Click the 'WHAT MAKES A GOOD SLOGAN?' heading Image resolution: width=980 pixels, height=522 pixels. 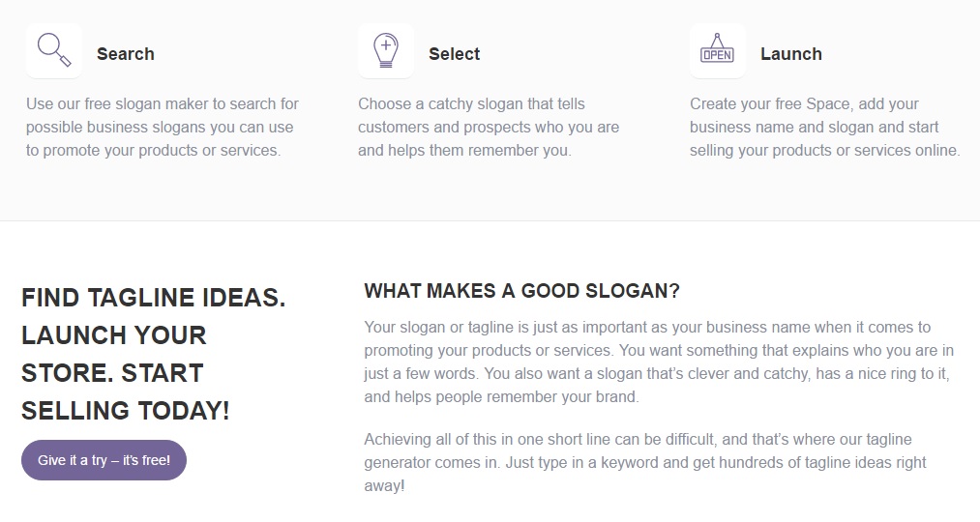pos(521,291)
